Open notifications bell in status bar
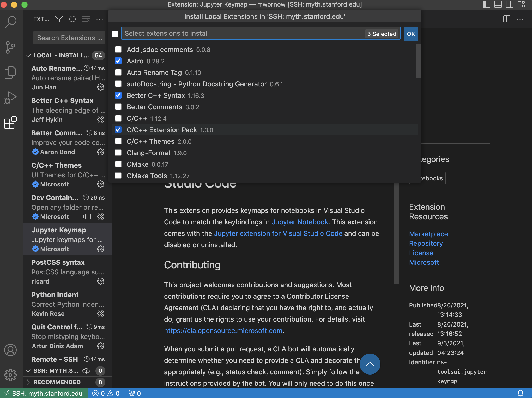The width and height of the screenshot is (532, 398). [521, 393]
